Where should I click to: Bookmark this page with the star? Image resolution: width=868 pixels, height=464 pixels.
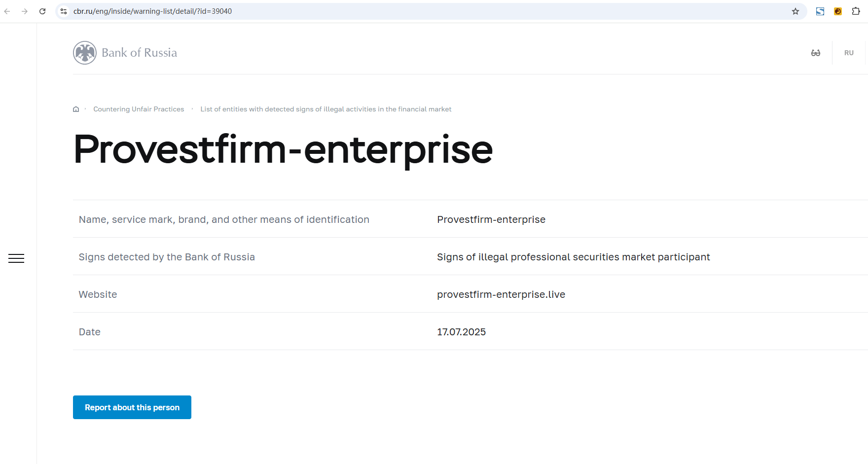pos(796,11)
